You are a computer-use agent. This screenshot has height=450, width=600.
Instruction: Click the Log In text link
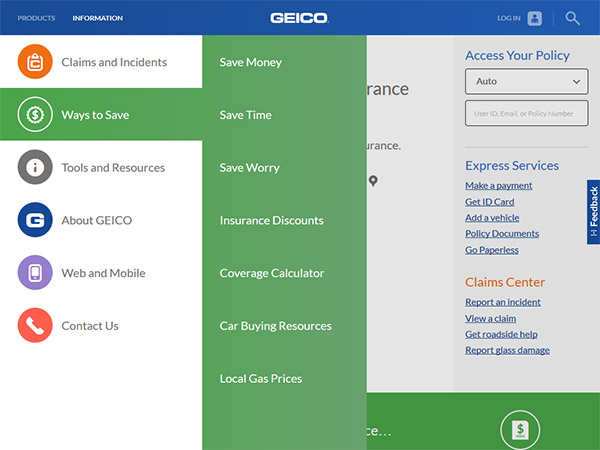pyautogui.click(x=509, y=18)
